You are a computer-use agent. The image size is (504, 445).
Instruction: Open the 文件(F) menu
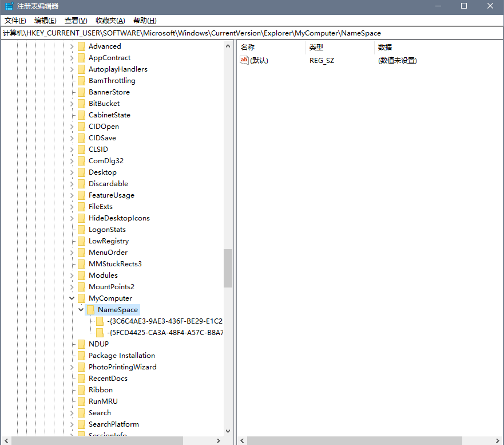point(15,21)
